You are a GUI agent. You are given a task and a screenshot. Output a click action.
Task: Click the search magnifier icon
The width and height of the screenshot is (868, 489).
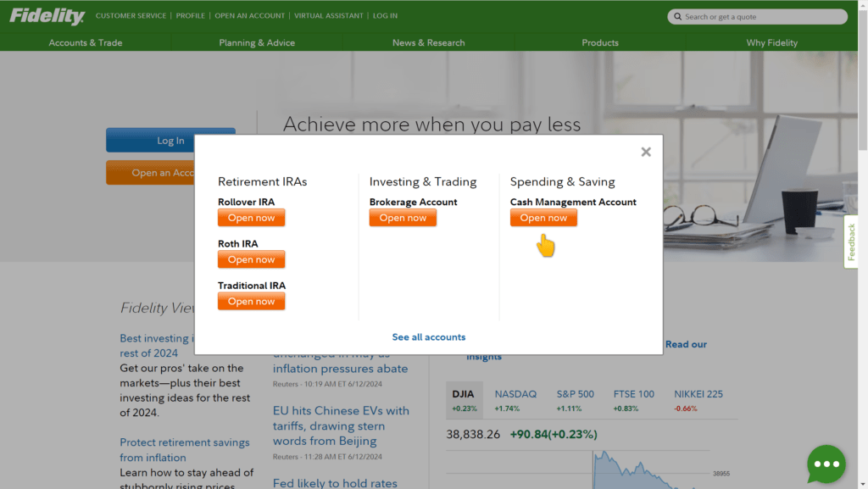pyautogui.click(x=677, y=17)
